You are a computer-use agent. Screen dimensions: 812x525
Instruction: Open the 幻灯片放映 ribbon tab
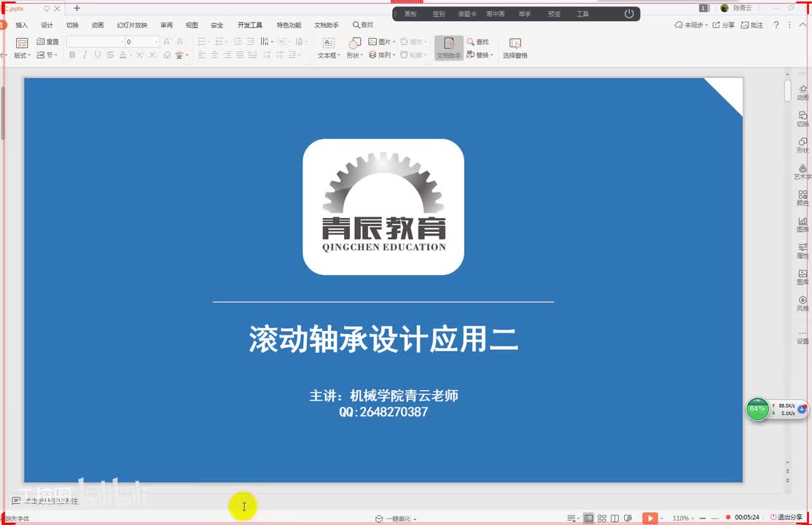pos(132,25)
